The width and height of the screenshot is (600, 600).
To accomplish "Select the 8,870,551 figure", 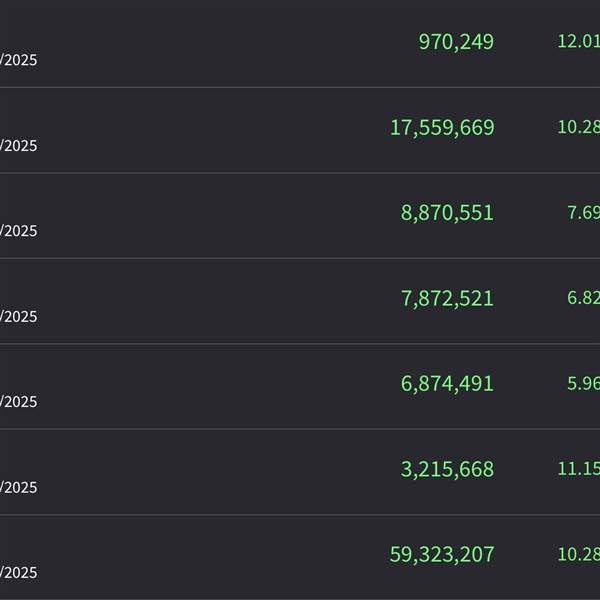I will click(447, 213).
